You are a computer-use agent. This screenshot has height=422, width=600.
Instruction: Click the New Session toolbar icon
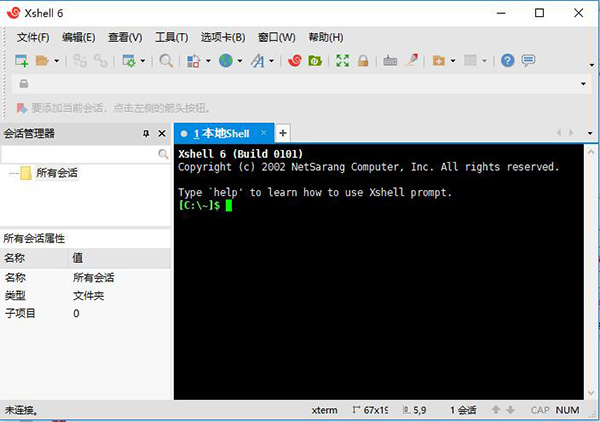(x=21, y=61)
